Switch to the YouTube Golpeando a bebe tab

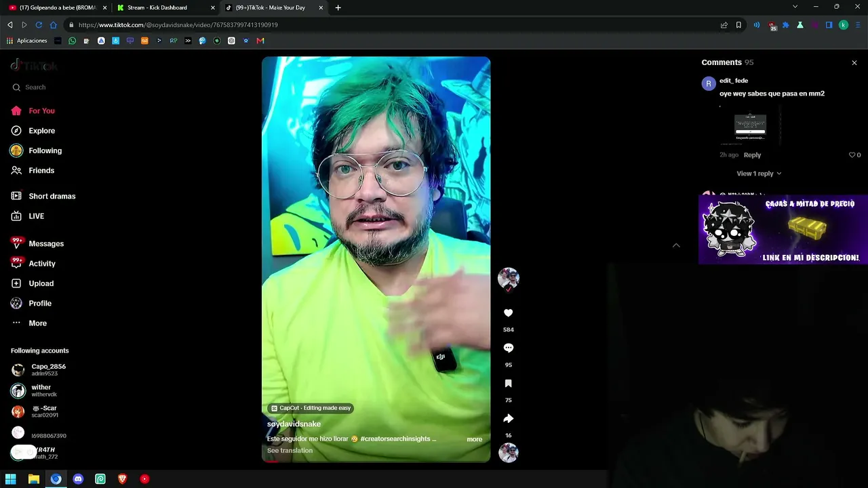(x=58, y=7)
